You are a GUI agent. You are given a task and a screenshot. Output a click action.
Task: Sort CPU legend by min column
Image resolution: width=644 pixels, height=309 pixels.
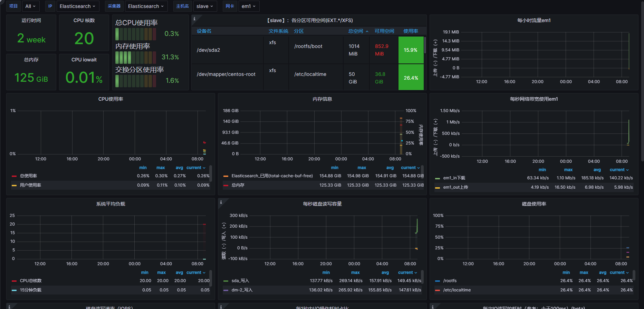point(143,168)
